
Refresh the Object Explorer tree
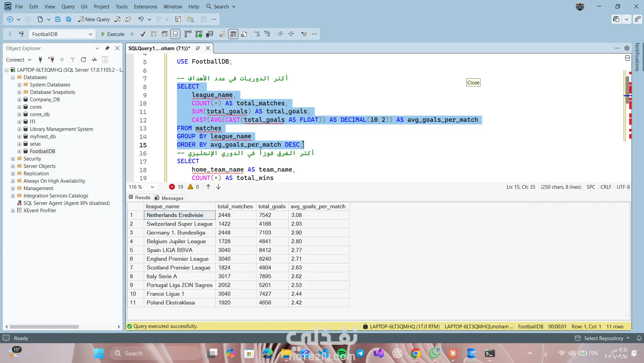coord(83,60)
